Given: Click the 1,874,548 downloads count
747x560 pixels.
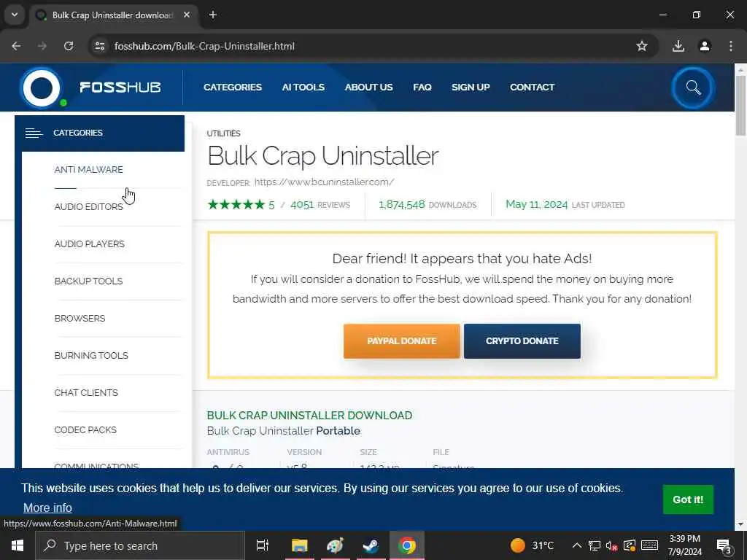Looking at the screenshot, I should tap(402, 205).
